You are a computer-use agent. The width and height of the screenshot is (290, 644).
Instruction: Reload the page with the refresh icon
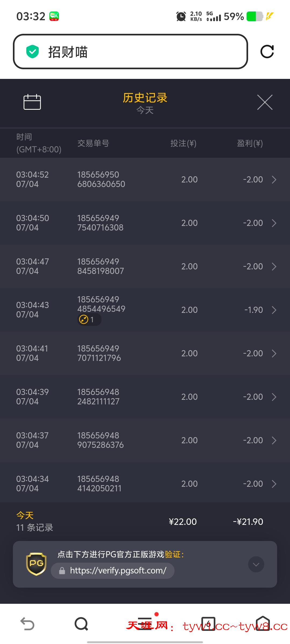pos(267,52)
